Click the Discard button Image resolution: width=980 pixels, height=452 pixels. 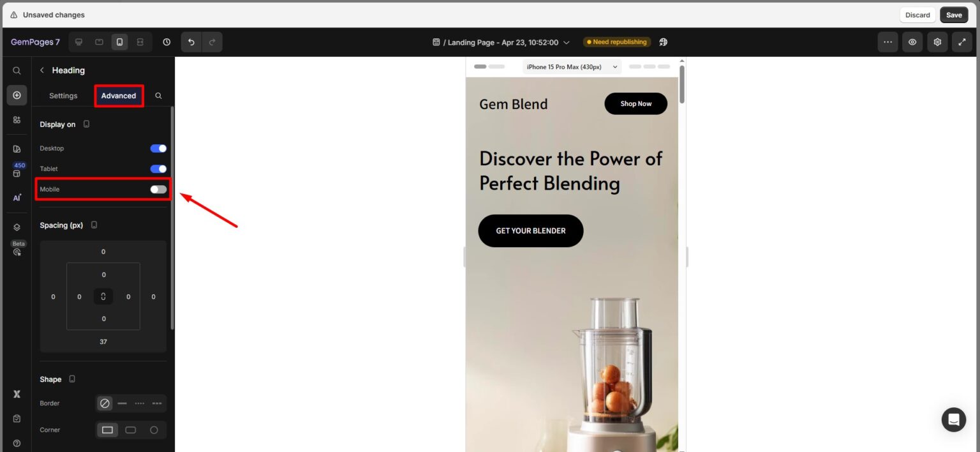[917, 15]
